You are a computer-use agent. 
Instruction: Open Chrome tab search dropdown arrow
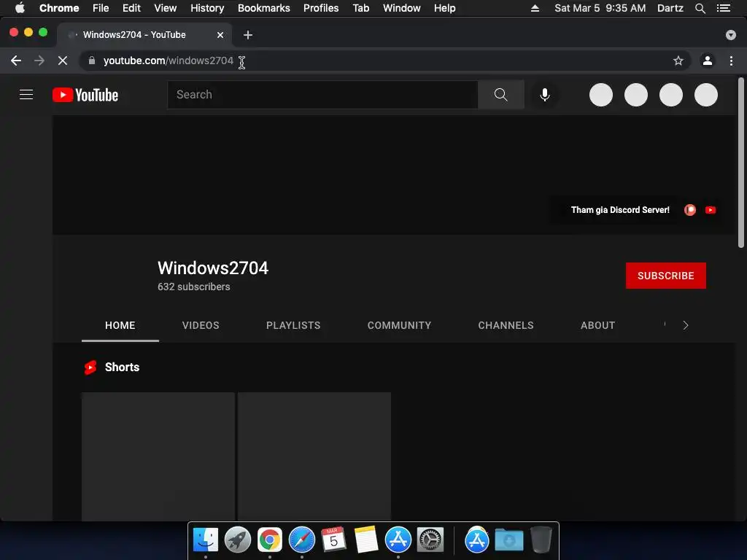(730, 35)
